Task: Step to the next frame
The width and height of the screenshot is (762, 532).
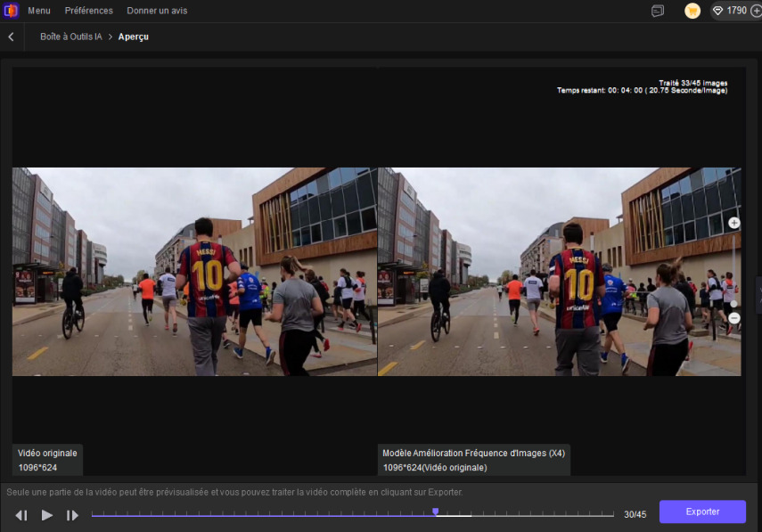Action: (x=72, y=514)
